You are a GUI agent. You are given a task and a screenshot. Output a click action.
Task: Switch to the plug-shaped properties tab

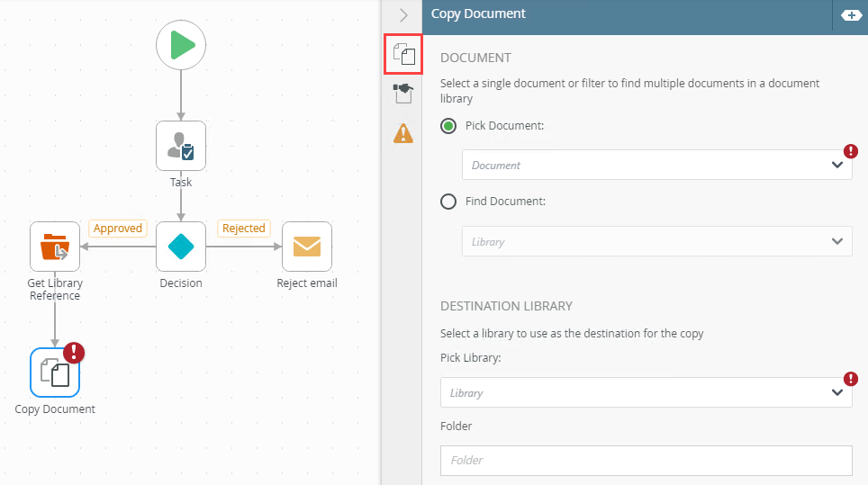click(404, 94)
